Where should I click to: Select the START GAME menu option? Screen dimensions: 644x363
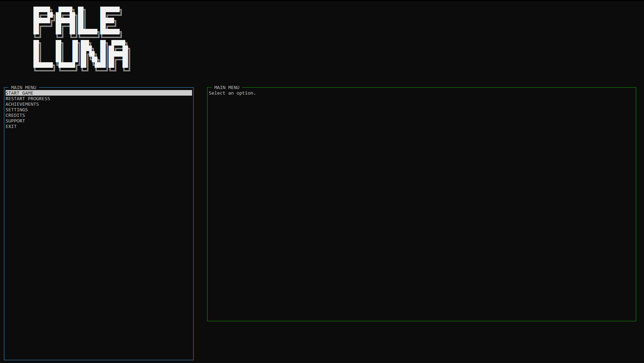pyautogui.click(x=98, y=93)
